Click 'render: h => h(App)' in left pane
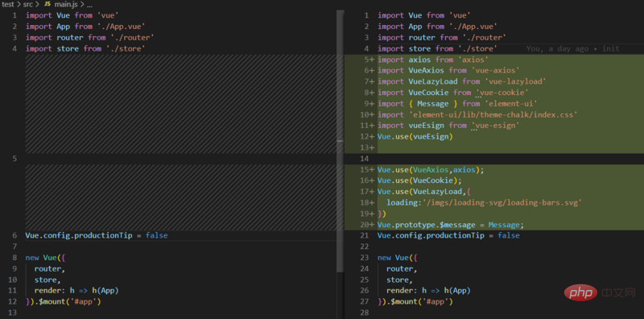The height and width of the screenshot is (319, 644). coord(76,291)
